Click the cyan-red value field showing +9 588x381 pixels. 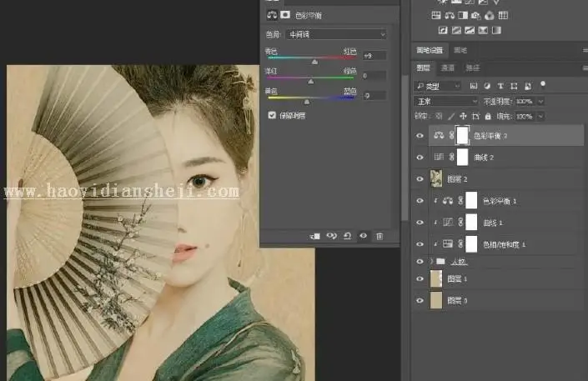point(374,56)
